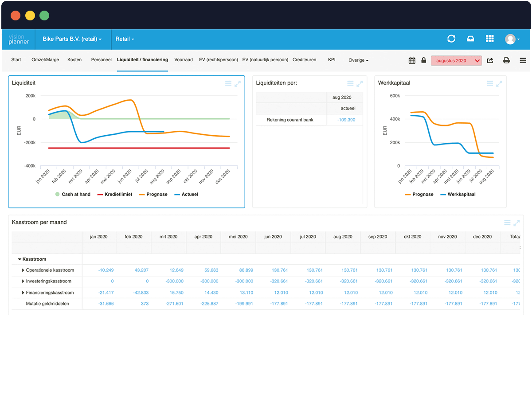Toggle Cash at hand legend series
The image size is (532, 399).
73,194
